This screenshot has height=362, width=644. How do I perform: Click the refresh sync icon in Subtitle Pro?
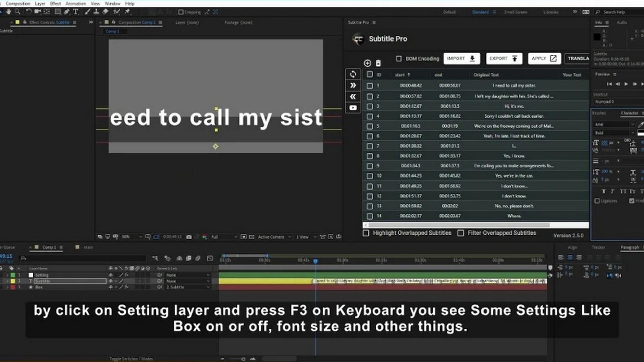click(x=353, y=74)
